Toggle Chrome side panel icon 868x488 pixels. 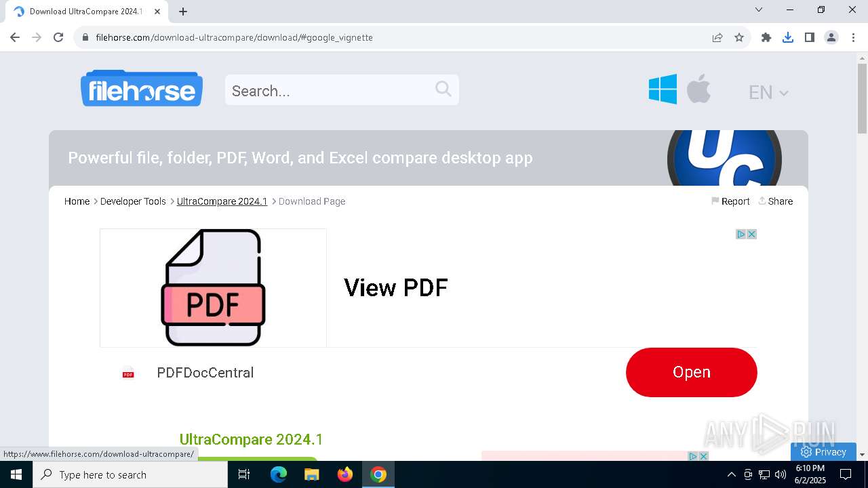[810, 37]
